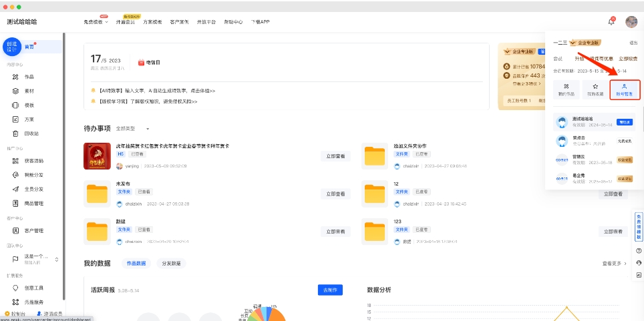This screenshot has height=321, width=644.
Task: Click the notification bell icon
Action: click(611, 21)
